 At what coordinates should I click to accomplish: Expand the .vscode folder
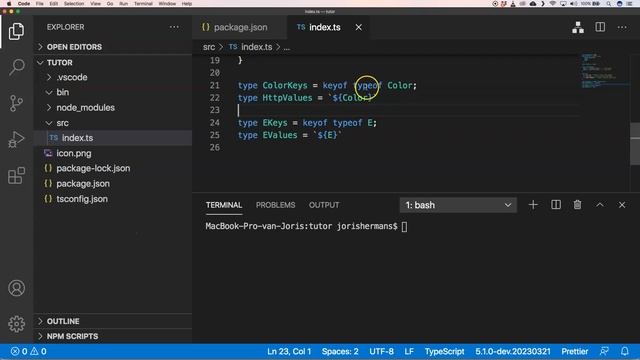[x=113, y=77]
